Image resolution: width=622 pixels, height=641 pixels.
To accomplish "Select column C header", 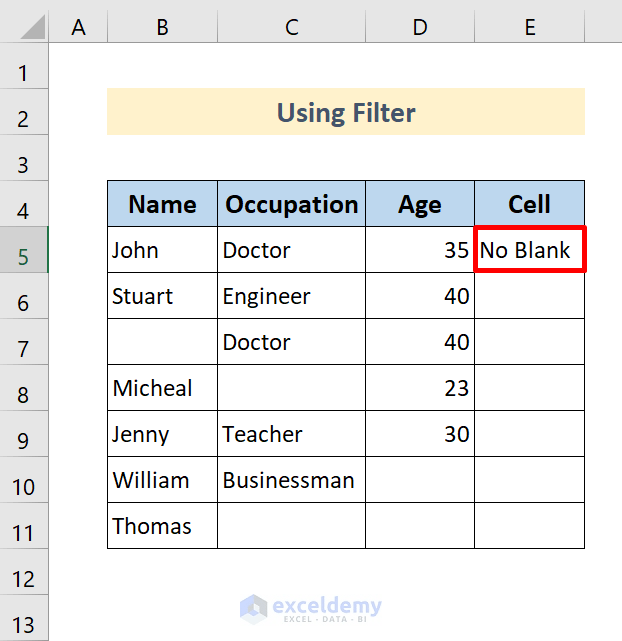I will click(x=291, y=27).
